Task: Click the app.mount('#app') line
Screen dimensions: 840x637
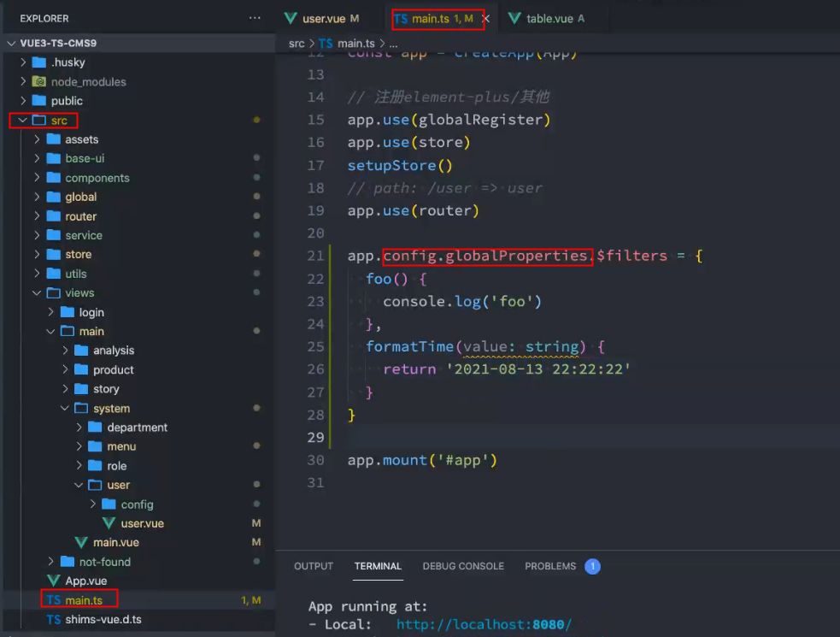Action: pos(422,460)
